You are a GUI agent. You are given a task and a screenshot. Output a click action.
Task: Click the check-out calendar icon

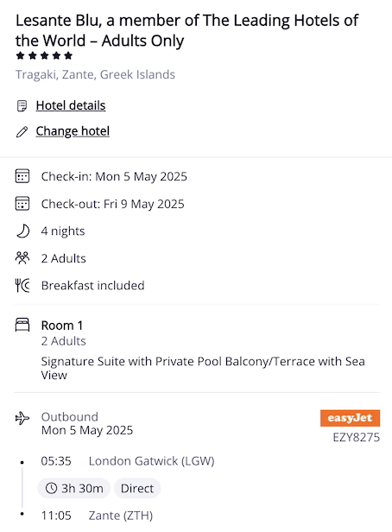[x=22, y=204]
